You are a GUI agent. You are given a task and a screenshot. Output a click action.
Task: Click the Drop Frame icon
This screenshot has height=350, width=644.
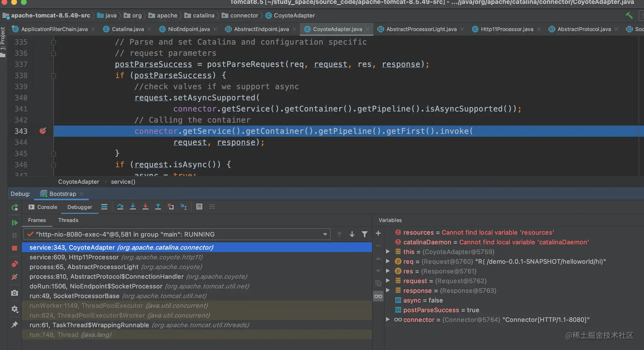pyautogui.click(x=171, y=207)
